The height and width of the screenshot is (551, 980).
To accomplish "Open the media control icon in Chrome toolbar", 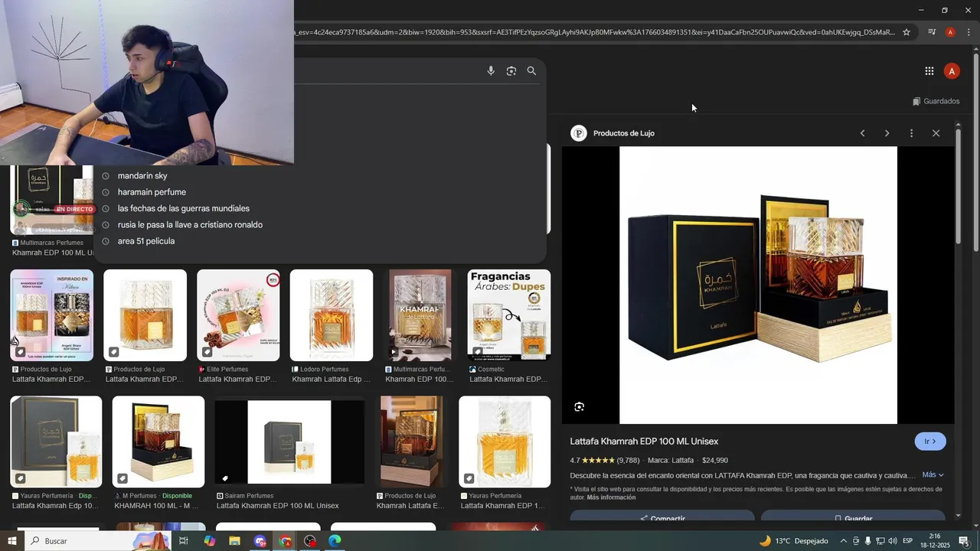I will pos(932,32).
